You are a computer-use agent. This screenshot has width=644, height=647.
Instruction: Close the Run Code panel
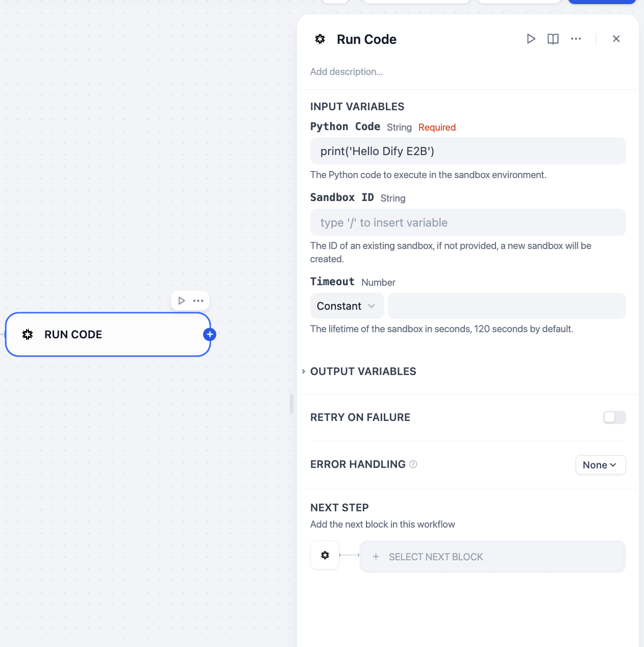tap(616, 39)
